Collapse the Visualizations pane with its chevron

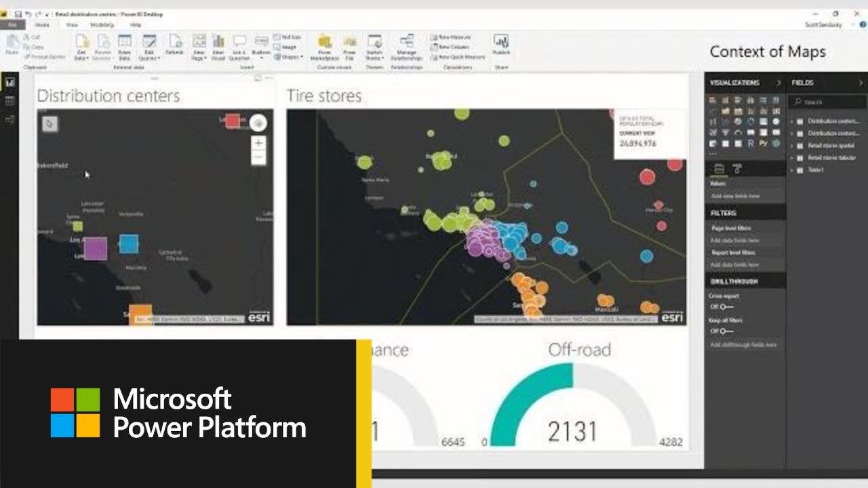778,83
